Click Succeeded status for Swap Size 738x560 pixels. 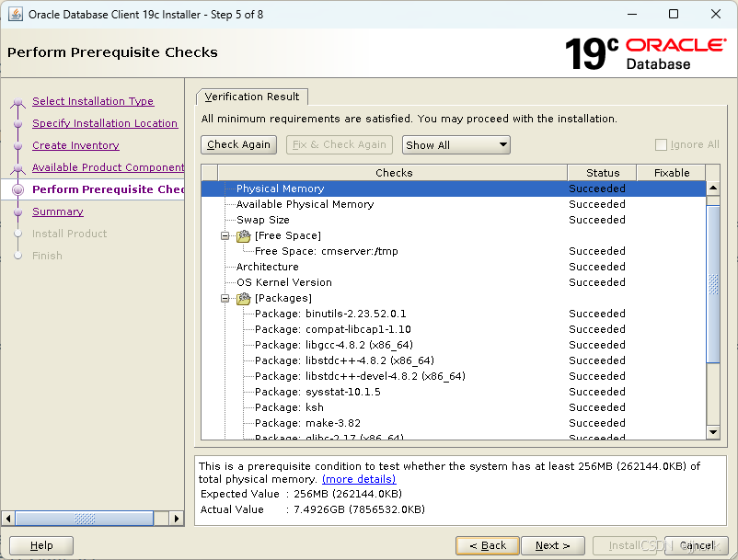pos(597,220)
